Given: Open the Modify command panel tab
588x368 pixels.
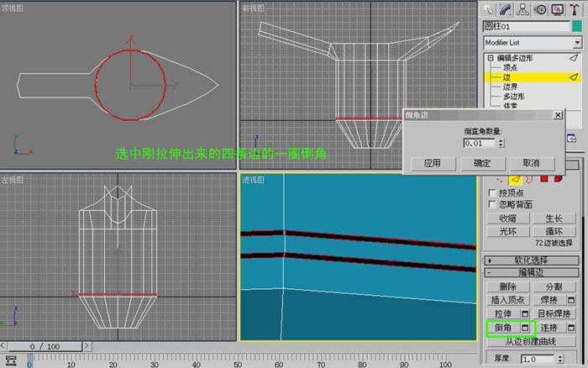Looking at the screenshot, I should [x=506, y=9].
